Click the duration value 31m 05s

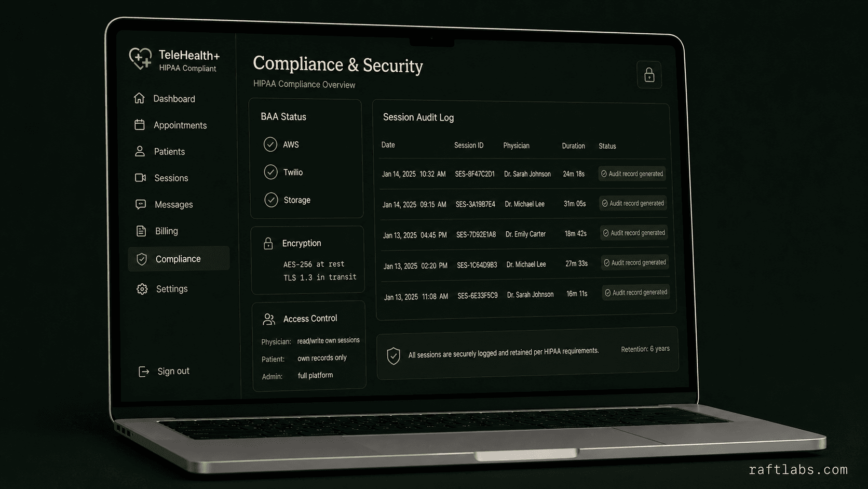pos(575,204)
